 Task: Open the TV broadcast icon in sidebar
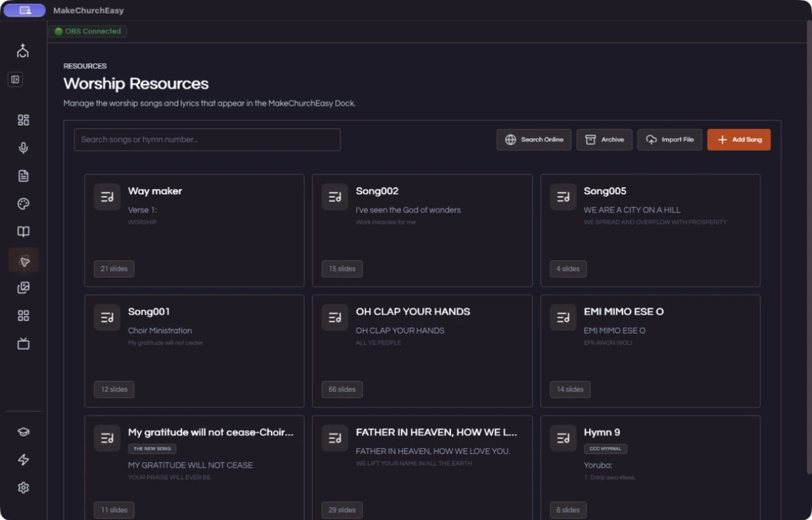[23, 344]
